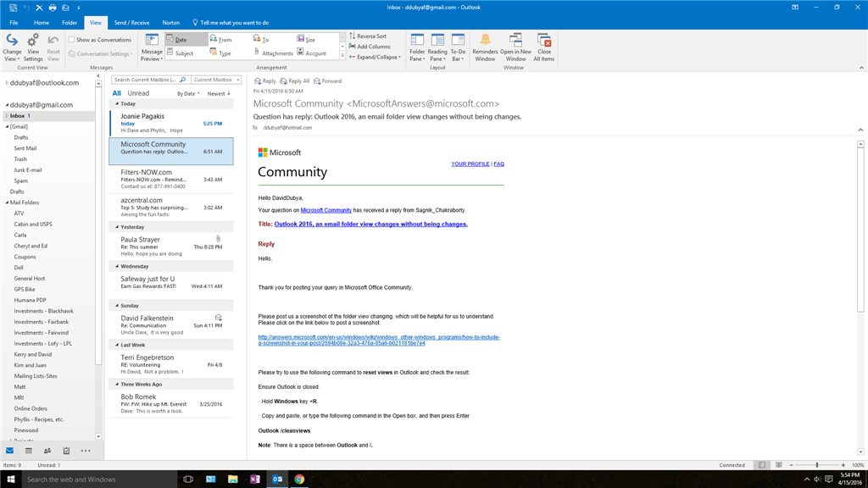Open Folder Pane layout options
Screen dimensions: 868x488
[x=417, y=47]
